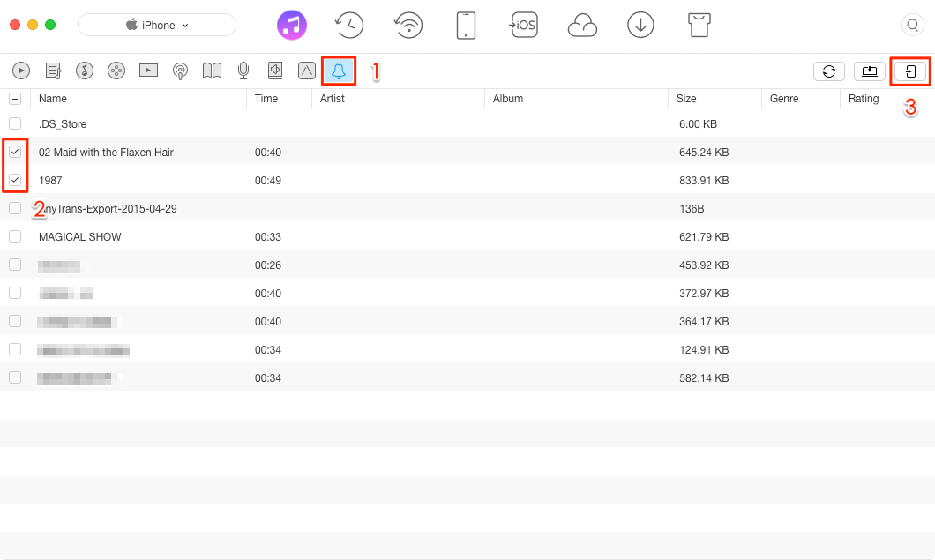Click the '00:33' time cell

(x=268, y=236)
